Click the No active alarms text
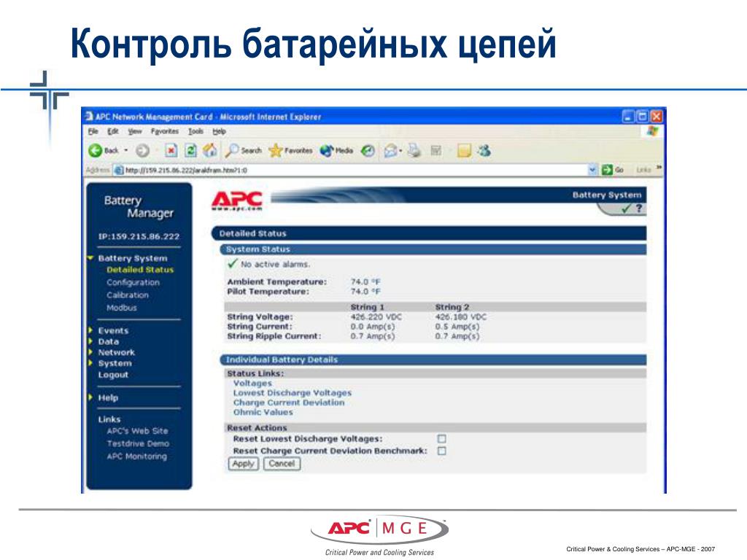This screenshot has width=747, height=560. coord(275,264)
